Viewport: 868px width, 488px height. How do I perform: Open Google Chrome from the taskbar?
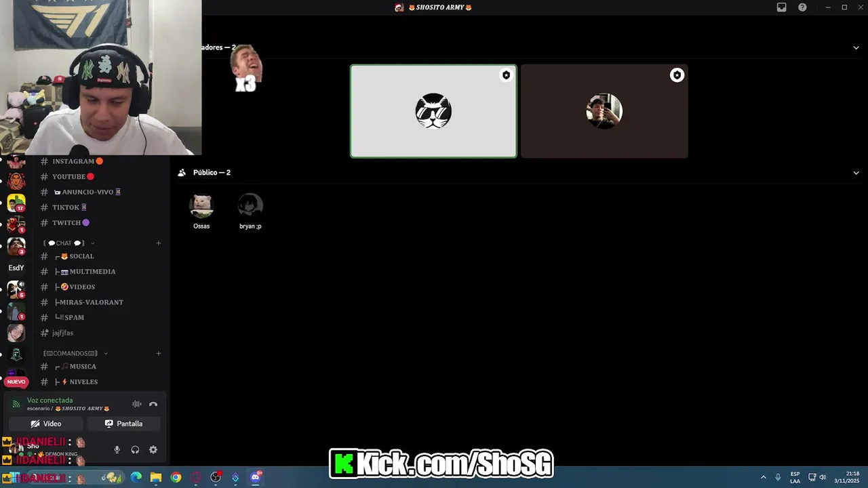click(176, 477)
